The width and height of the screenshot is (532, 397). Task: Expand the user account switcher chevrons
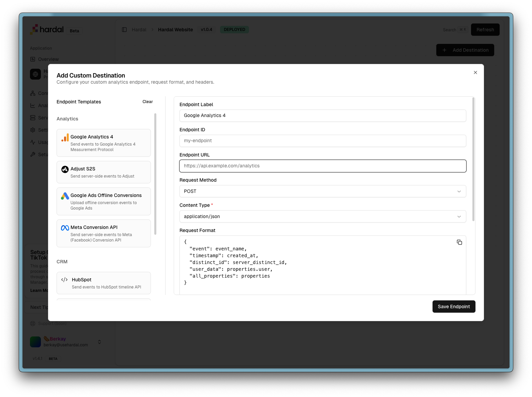[99, 342]
